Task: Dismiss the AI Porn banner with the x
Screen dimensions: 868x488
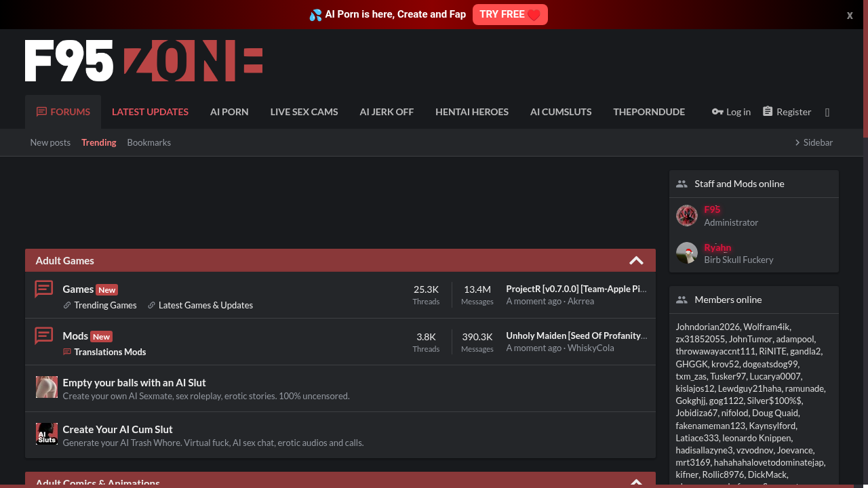Action: (x=850, y=15)
